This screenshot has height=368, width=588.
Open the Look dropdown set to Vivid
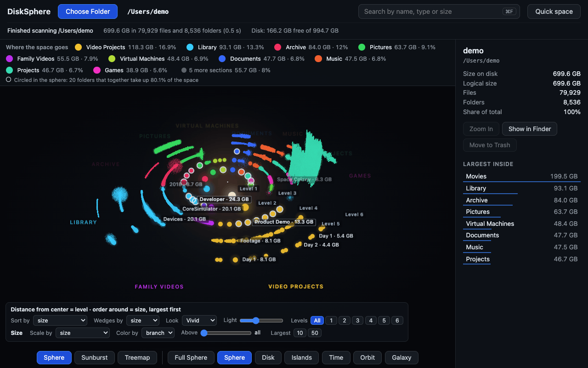(x=199, y=321)
